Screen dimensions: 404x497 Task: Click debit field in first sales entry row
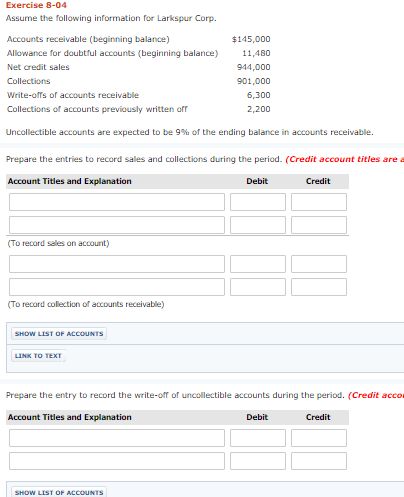(258, 202)
